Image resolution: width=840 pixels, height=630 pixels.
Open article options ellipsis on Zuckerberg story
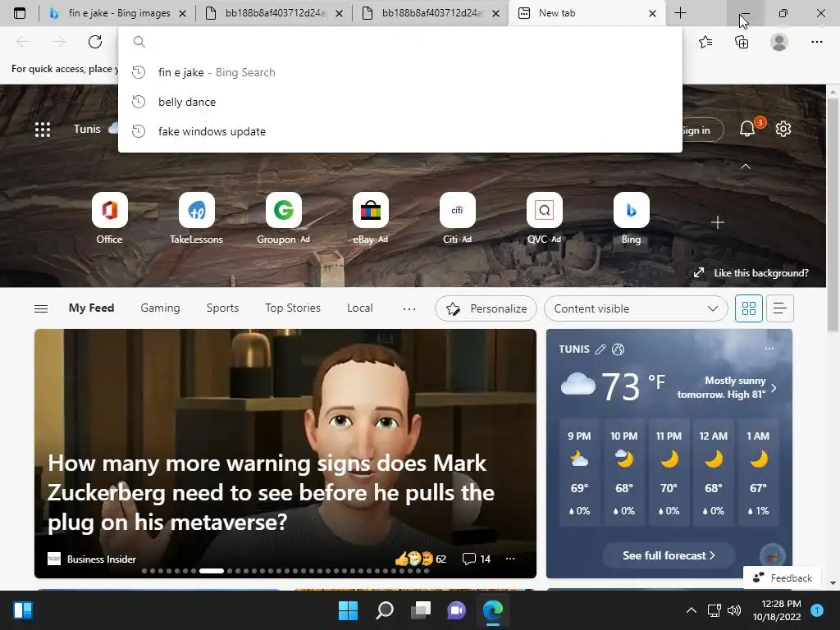pos(510,559)
